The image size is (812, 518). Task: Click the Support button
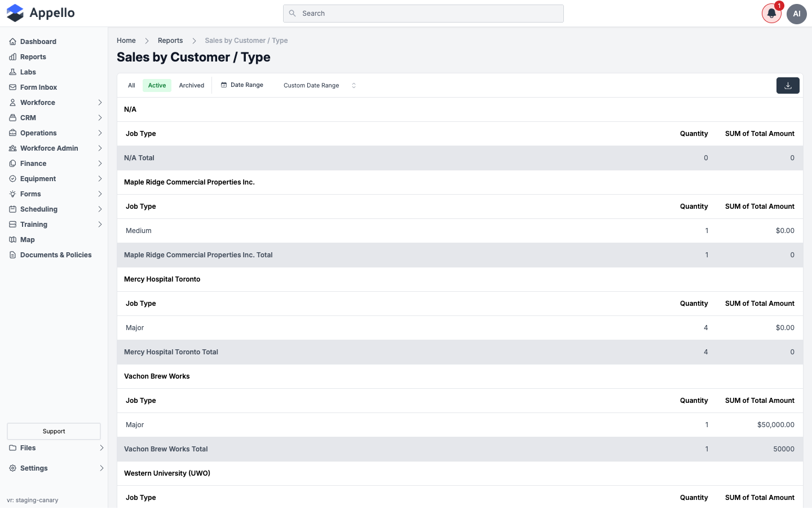(x=54, y=432)
